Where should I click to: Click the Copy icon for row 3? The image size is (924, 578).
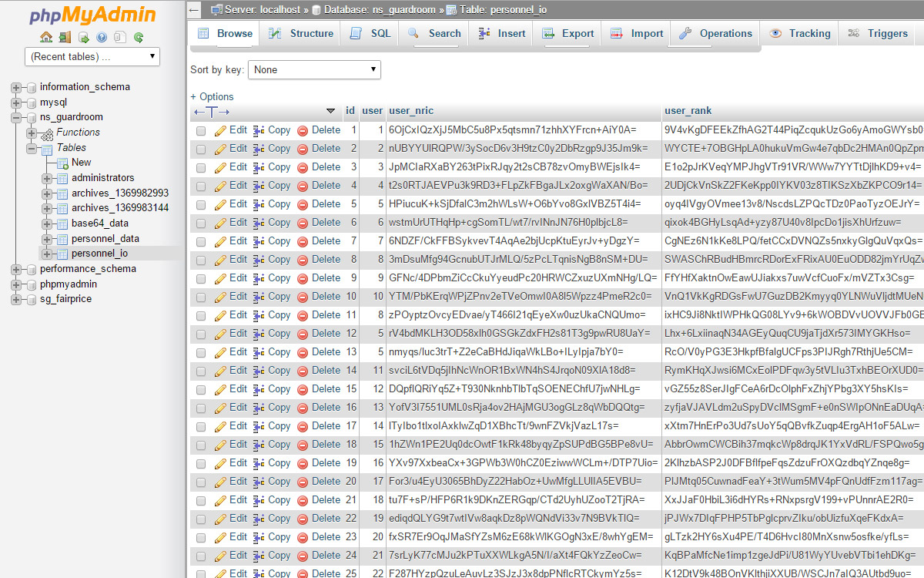click(259, 167)
